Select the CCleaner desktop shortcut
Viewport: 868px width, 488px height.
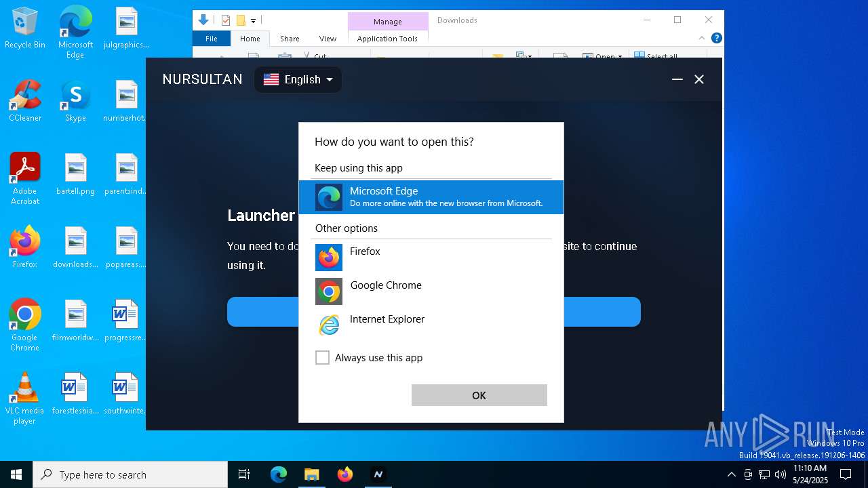point(25,102)
